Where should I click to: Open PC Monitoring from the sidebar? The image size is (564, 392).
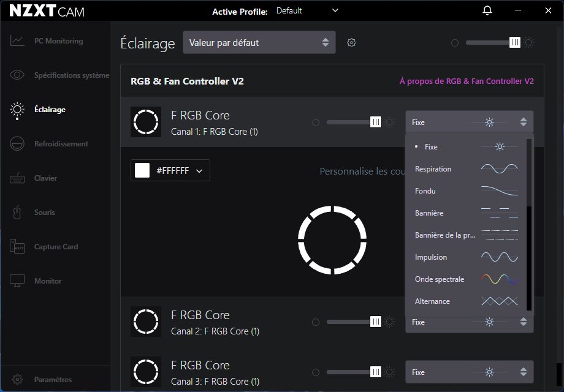[x=58, y=41]
